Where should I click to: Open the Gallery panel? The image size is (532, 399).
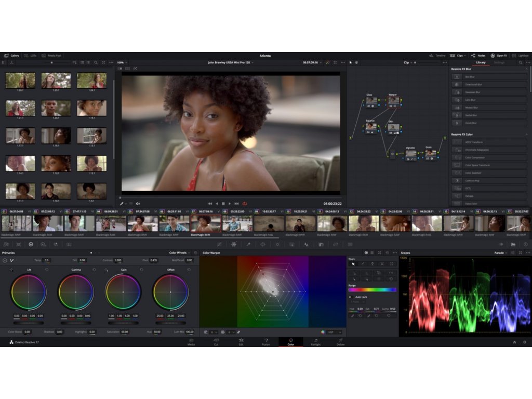[11, 56]
